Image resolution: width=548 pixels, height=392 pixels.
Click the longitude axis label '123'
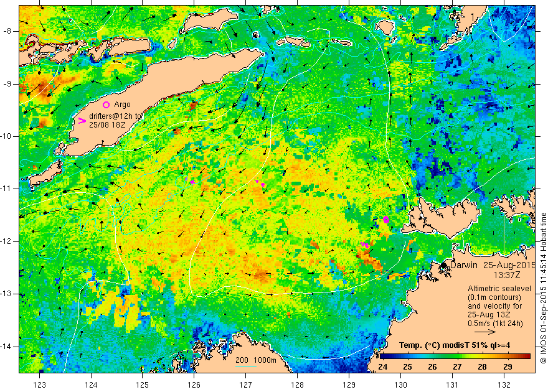[39, 385]
